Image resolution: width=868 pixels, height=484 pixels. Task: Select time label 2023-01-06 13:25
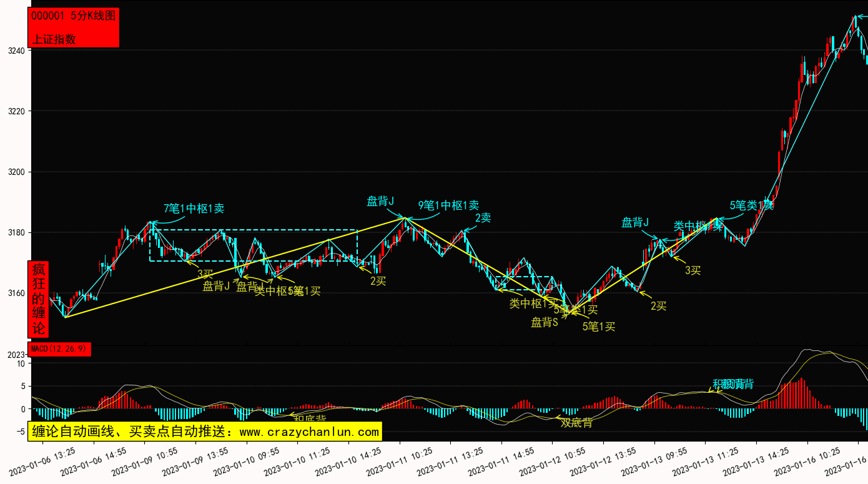pyautogui.click(x=43, y=461)
